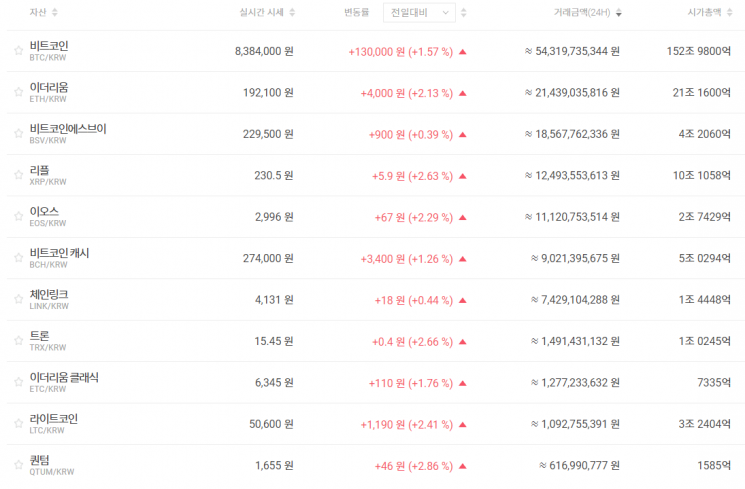The image size is (745, 489).
Task: Click the market cap 1585억
Action: [x=714, y=465]
